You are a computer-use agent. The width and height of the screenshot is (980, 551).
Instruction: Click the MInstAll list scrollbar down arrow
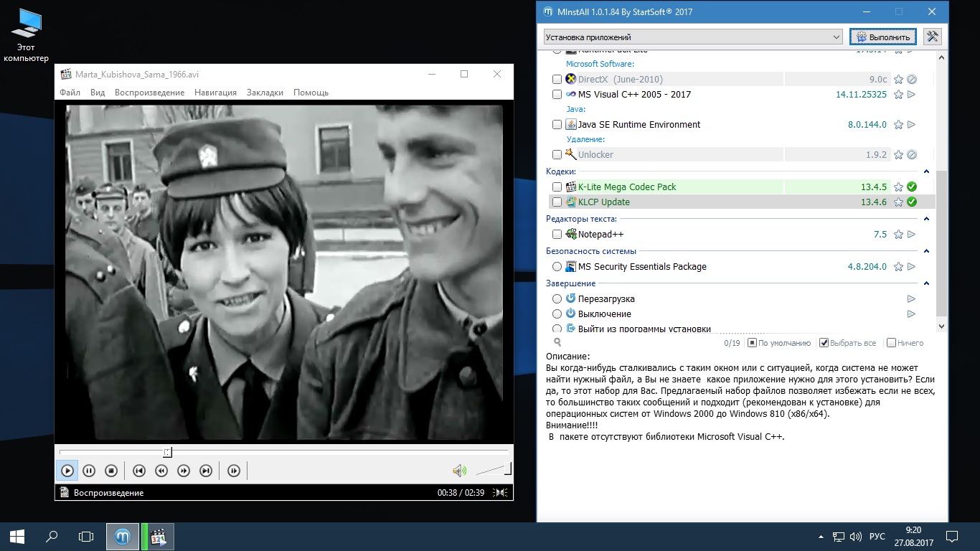coord(941,326)
